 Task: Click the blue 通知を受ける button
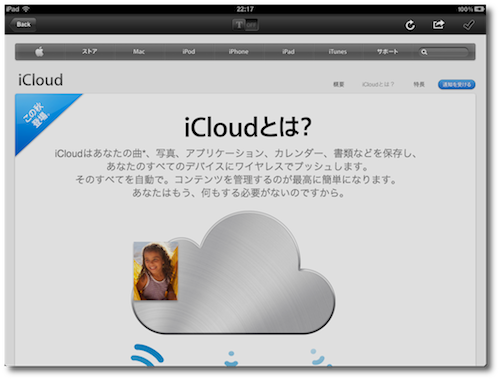click(x=456, y=85)
